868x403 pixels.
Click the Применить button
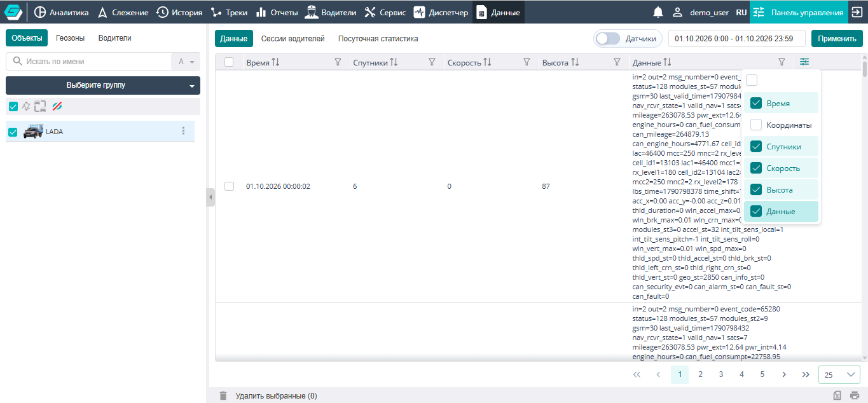point(837,39)
